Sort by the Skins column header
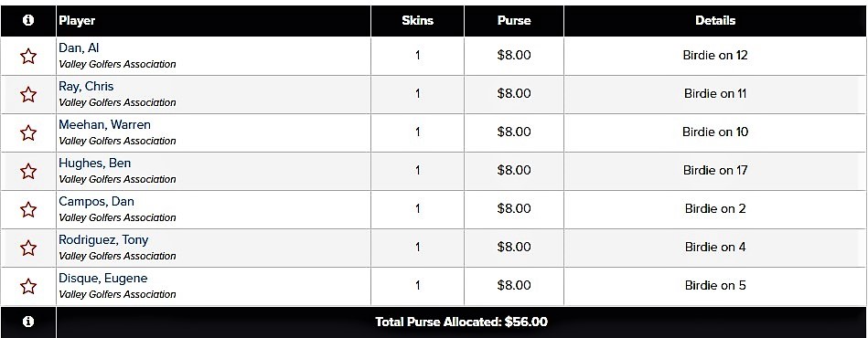The height and width of the screenshot is (338, 868). (417, 20)
